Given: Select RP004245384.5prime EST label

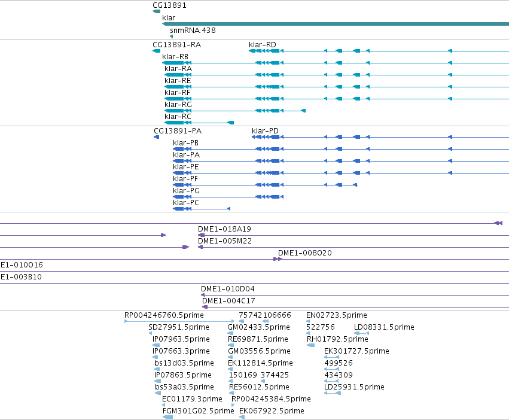Looking at the screenshot, I should (271, 399).
